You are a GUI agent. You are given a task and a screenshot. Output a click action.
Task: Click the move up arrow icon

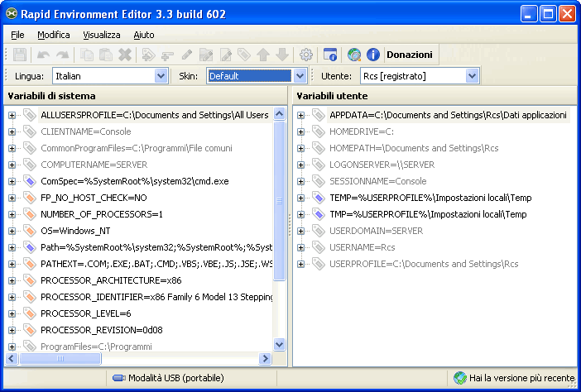263,55
